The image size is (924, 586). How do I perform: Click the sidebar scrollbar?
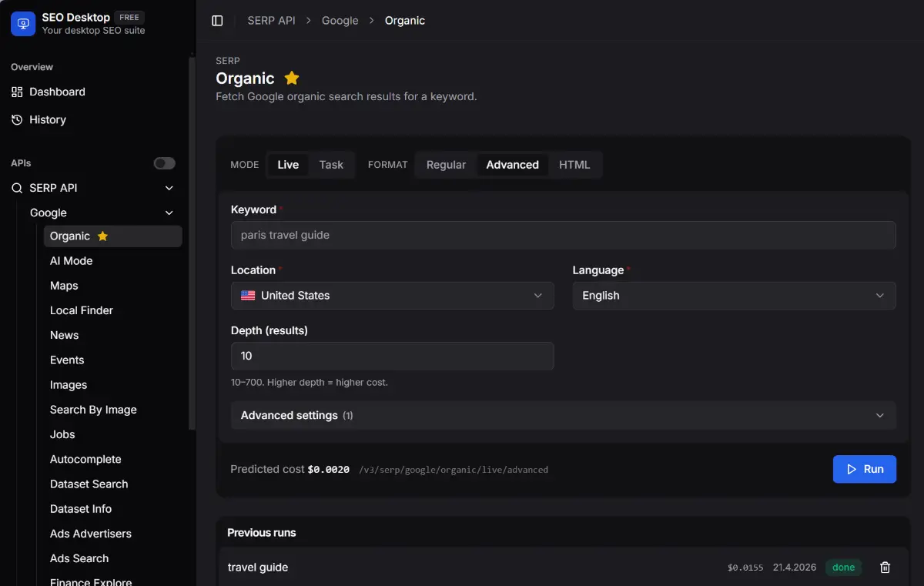pos(192,243)
